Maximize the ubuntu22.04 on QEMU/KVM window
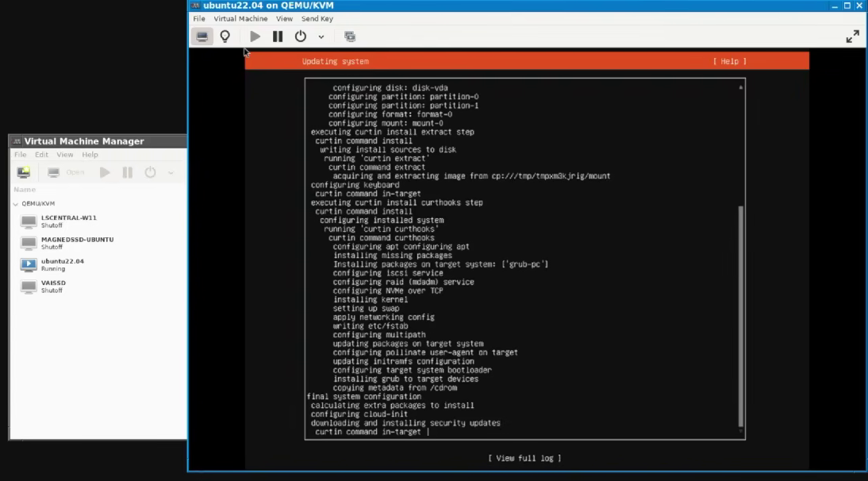 [x=847, y=6]
